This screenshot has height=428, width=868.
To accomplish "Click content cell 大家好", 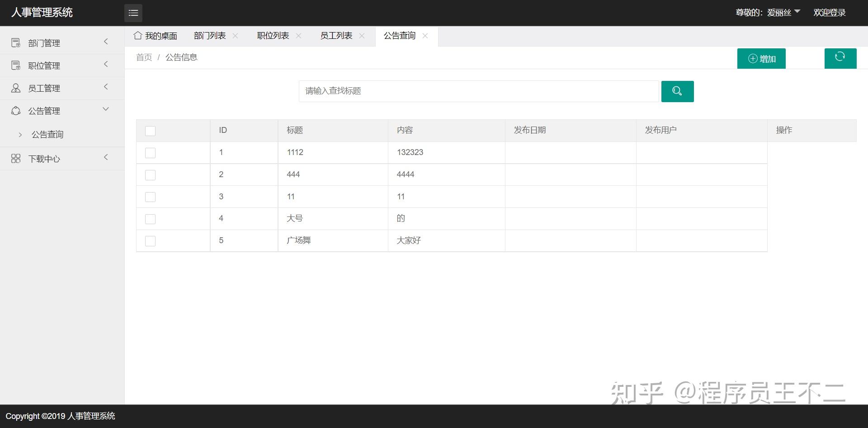I will click(447, 241).
